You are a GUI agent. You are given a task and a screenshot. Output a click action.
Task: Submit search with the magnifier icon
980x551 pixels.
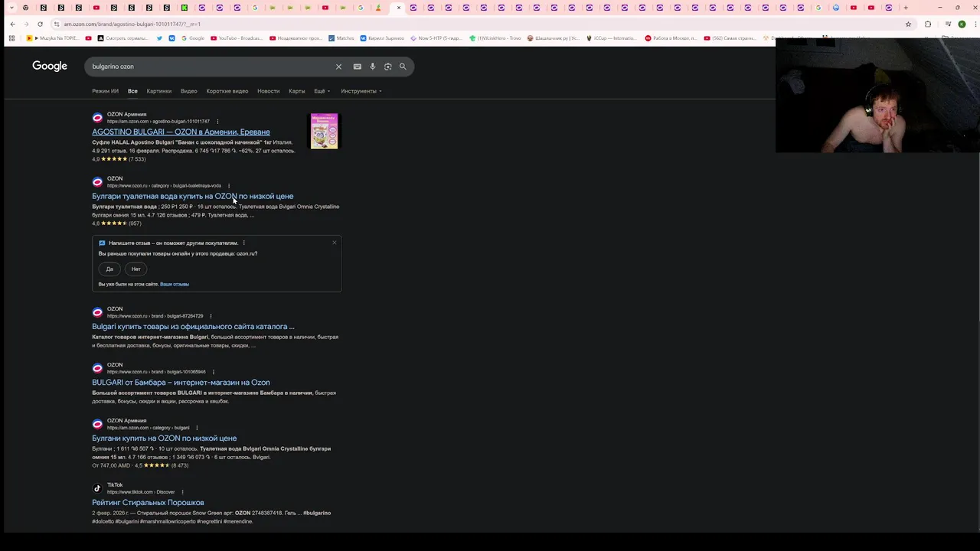403,67
